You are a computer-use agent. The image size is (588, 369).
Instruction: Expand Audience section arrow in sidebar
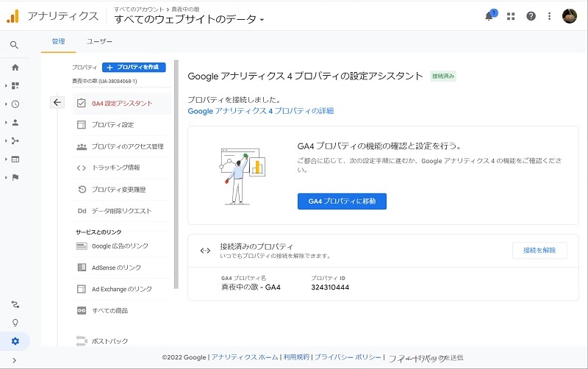pos(6,123)
